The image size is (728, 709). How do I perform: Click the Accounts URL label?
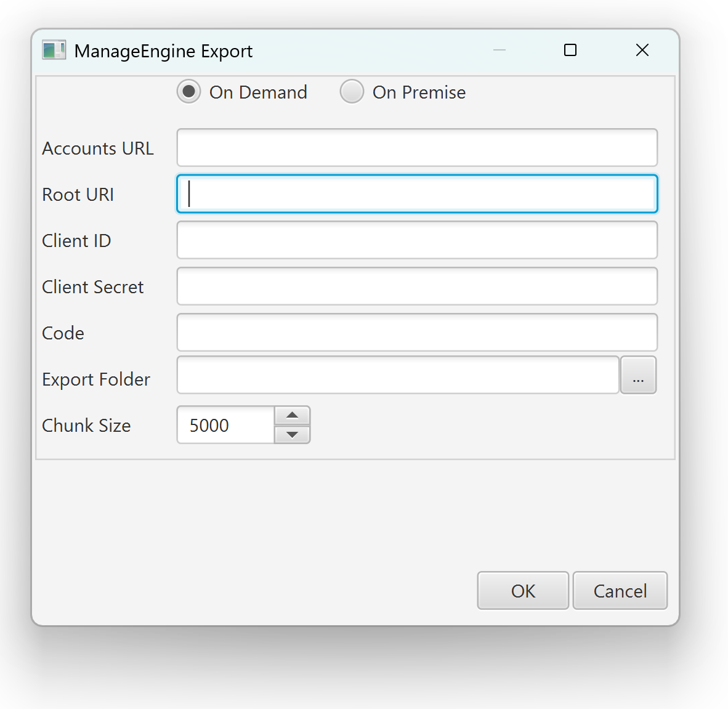click(x=97, y=148)
